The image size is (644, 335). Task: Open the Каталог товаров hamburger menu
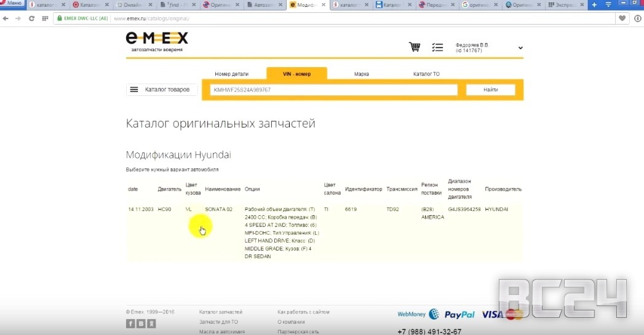(x=162, y=90)
